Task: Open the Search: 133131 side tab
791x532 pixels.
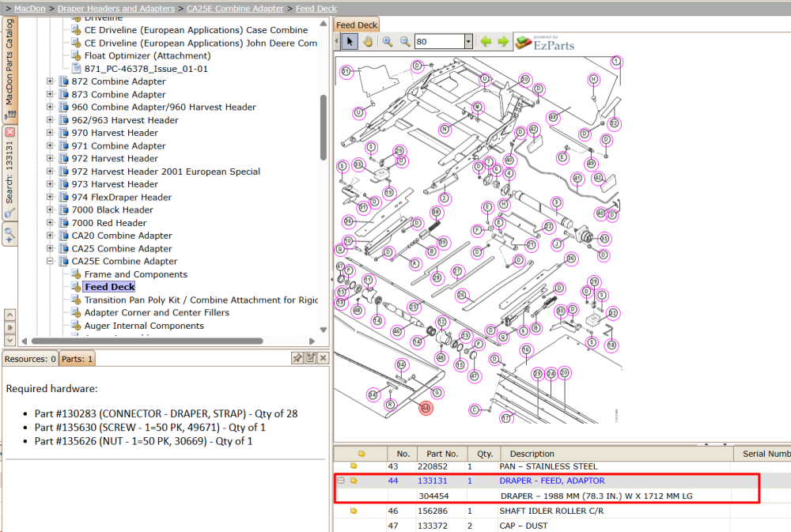Action: pyautogui.click(x=9, y=172)
